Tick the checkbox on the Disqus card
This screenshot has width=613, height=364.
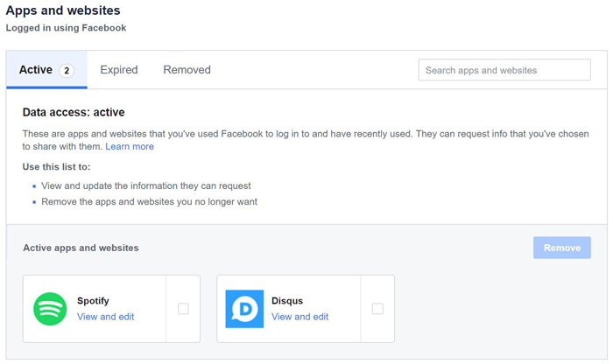[377, 309]
